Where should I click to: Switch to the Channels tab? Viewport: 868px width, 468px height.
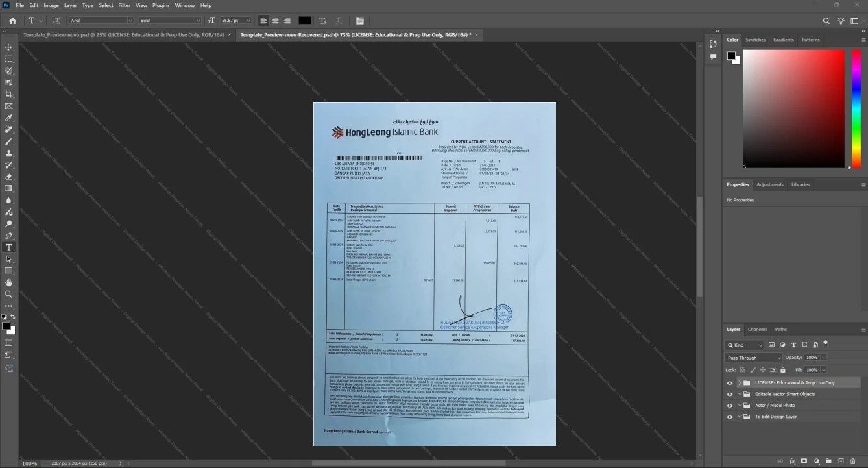757,329
